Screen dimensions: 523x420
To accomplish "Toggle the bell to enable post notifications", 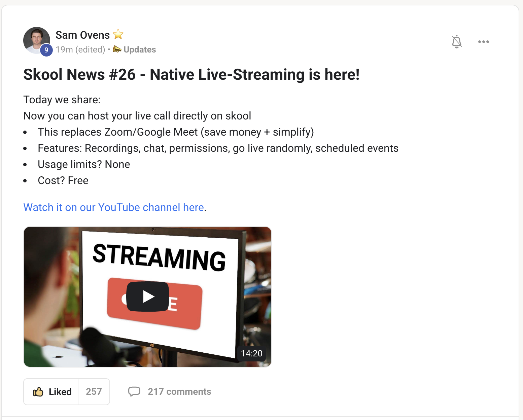I will [457, 41].
